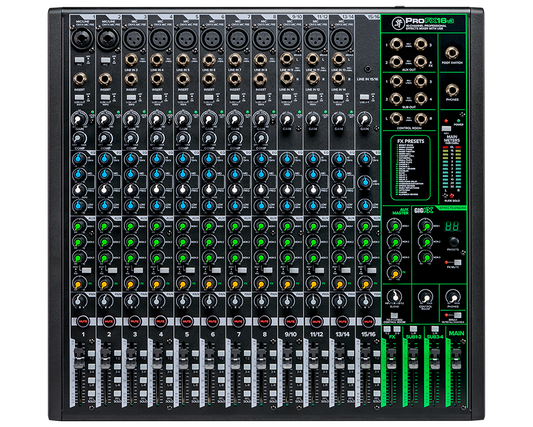The image size is (533, 427).
Task: Click the Rude Solo red LED
Action: (x=452, y=196)
